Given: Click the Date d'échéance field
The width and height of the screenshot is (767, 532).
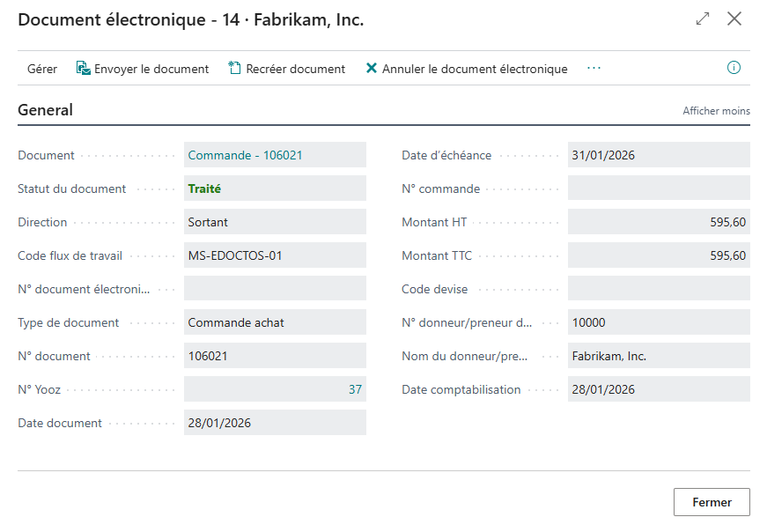Looking at the screenshot, I should pos(659,155).
